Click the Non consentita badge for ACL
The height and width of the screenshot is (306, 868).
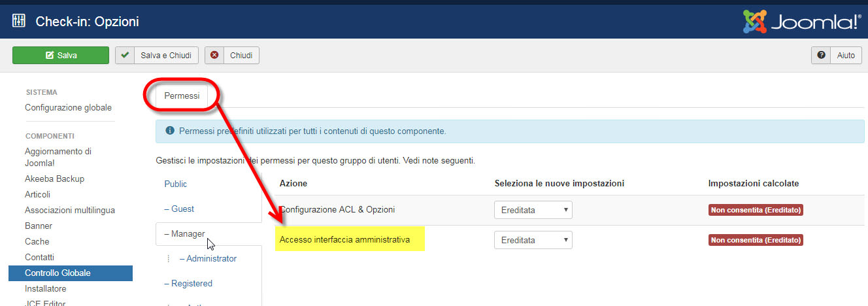(756, 210)
